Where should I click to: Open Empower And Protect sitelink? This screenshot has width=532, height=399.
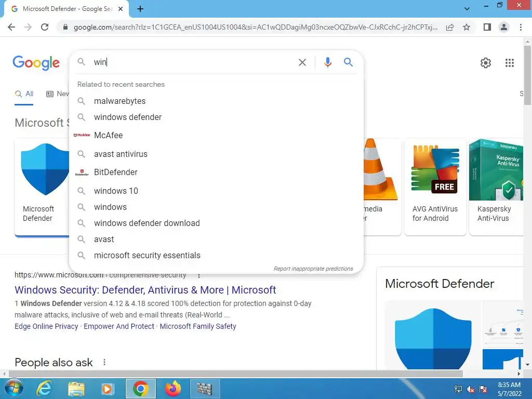pos(119,326)
